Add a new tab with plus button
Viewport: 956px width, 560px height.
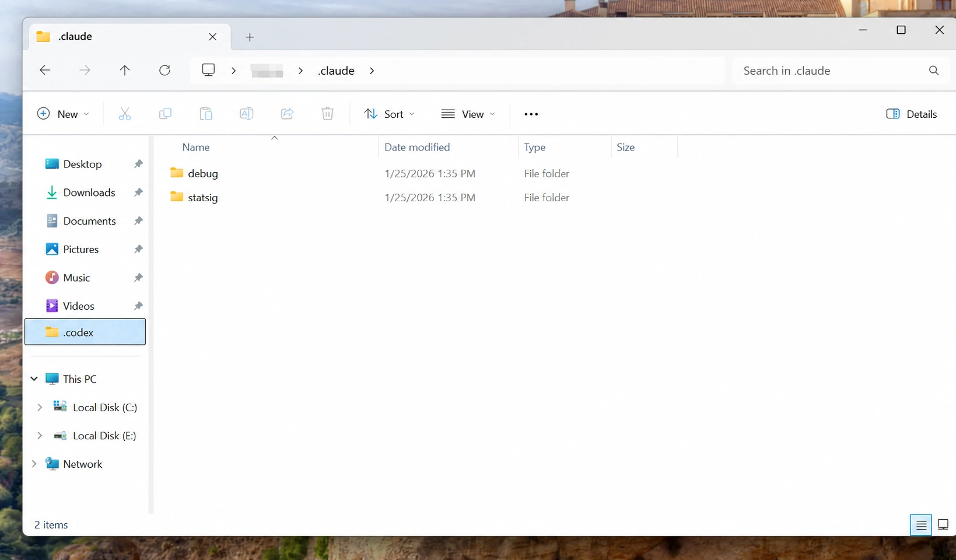(250, 37)
